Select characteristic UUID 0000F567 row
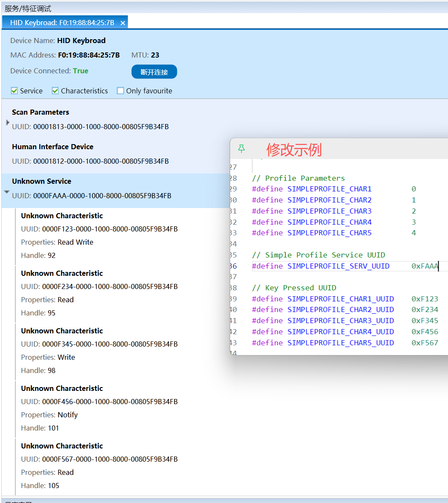 tap(99, 459)
